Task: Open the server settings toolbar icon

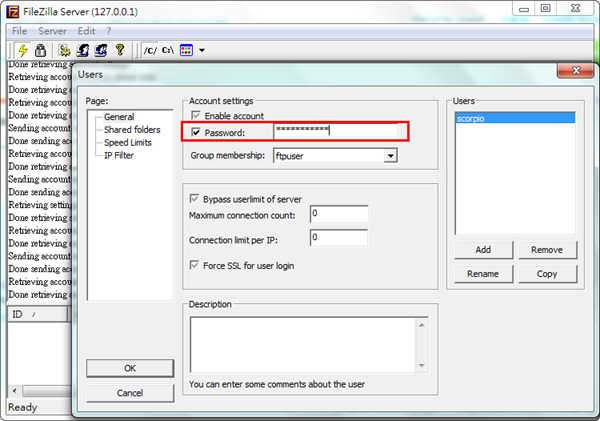Action: coord(65,49)
